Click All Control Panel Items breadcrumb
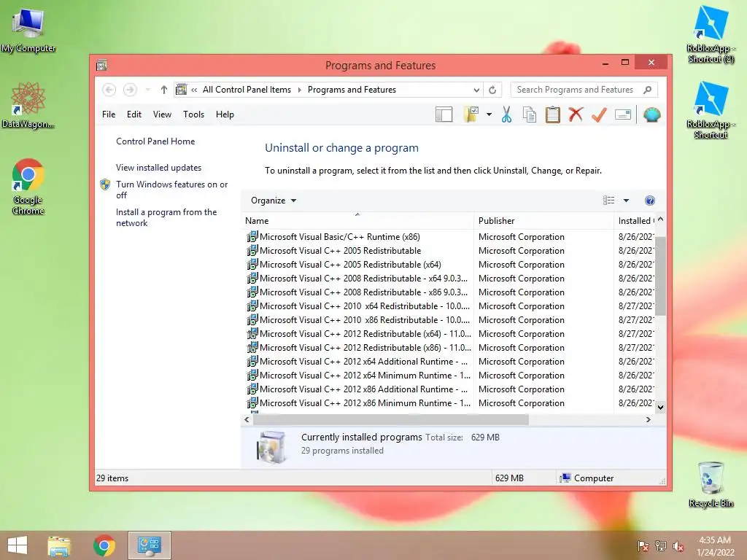Image resolution: width=747 pixels, height=560 pixels. point(247,90)
